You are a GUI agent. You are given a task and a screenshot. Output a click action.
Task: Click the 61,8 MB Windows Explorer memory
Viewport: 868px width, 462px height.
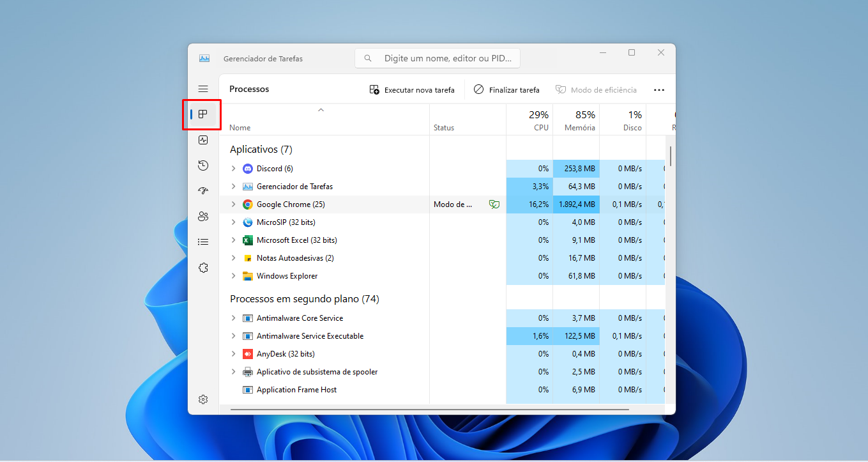point(582,276)
